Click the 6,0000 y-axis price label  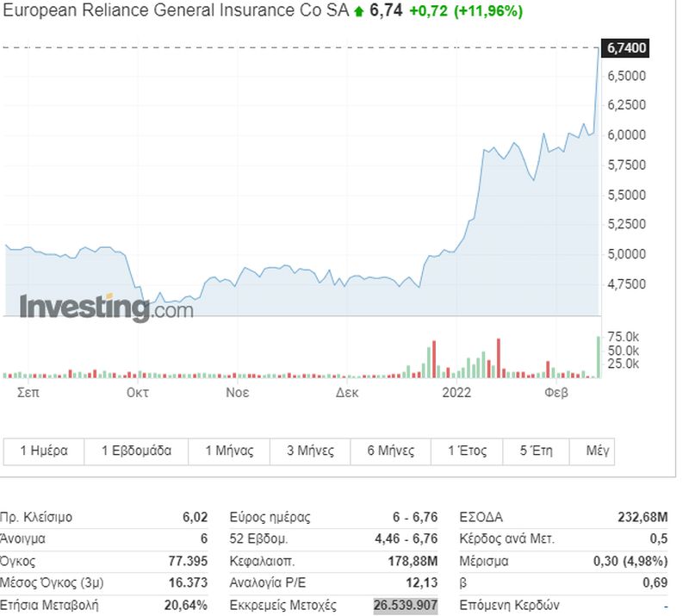tap(627, 135)
